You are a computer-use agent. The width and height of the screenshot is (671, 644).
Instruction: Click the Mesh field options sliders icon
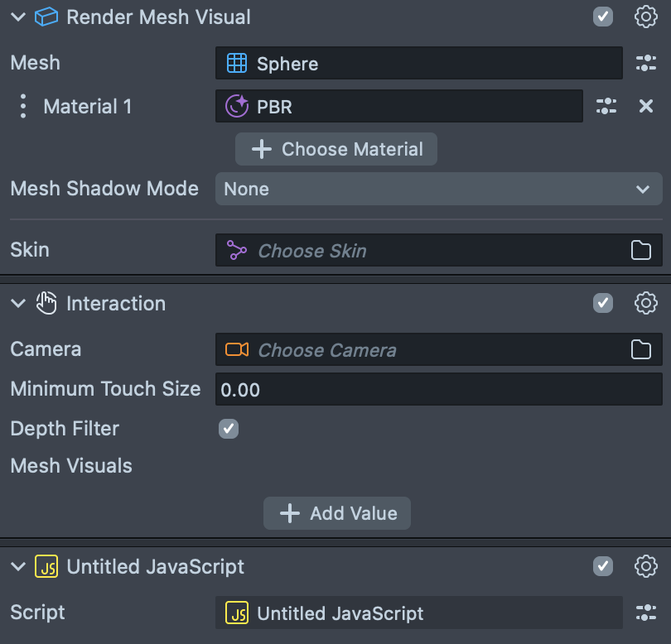click(645, 63)
